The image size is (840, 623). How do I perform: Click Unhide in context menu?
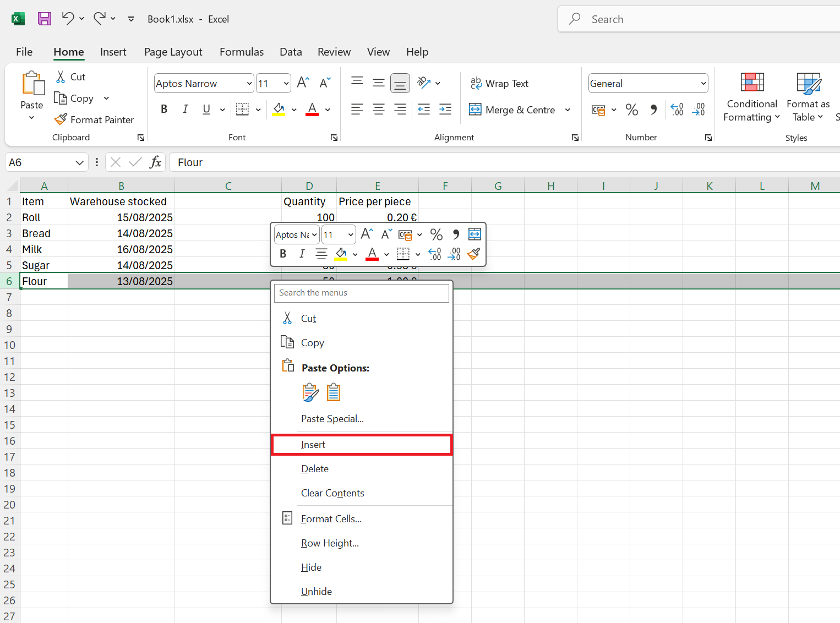point(362,592)
